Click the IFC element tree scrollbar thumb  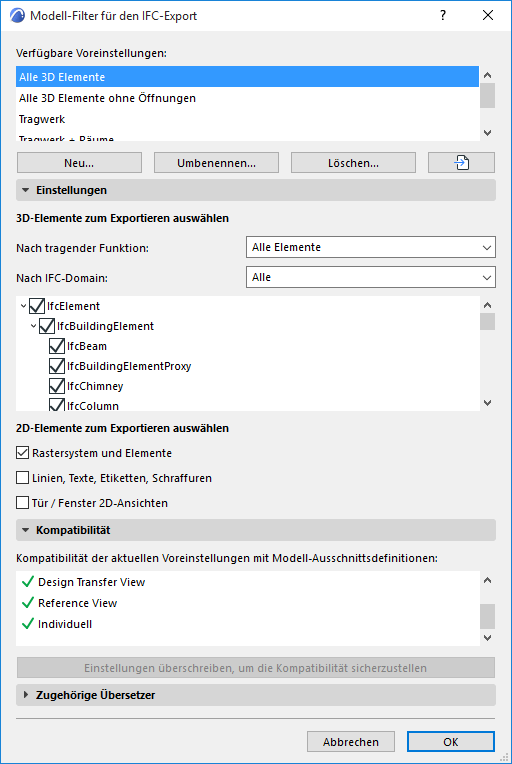pos(488,322)
